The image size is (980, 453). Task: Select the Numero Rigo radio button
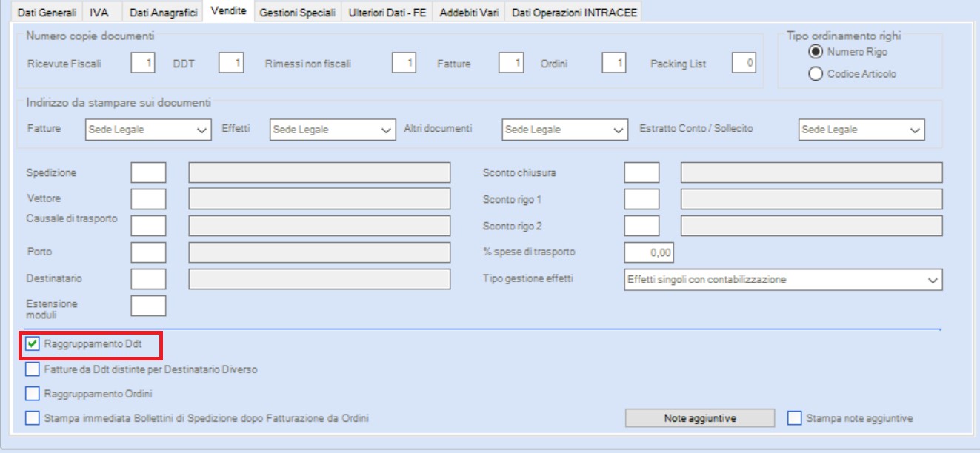click(816, 52)
